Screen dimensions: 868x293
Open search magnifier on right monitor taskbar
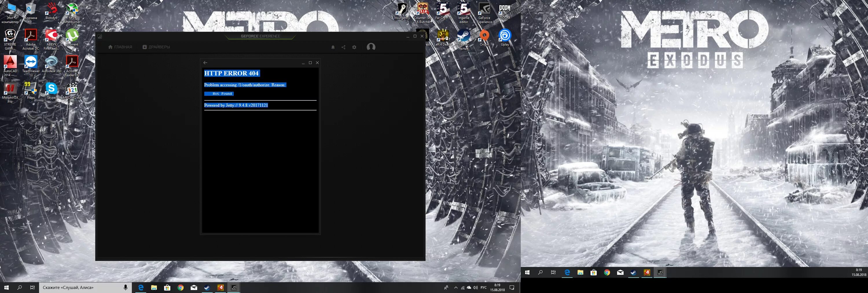point(540,272)
